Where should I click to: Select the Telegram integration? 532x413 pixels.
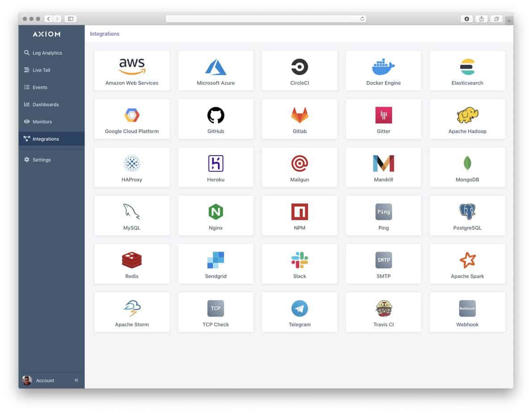pyautogui.click(x=299, y=312)
